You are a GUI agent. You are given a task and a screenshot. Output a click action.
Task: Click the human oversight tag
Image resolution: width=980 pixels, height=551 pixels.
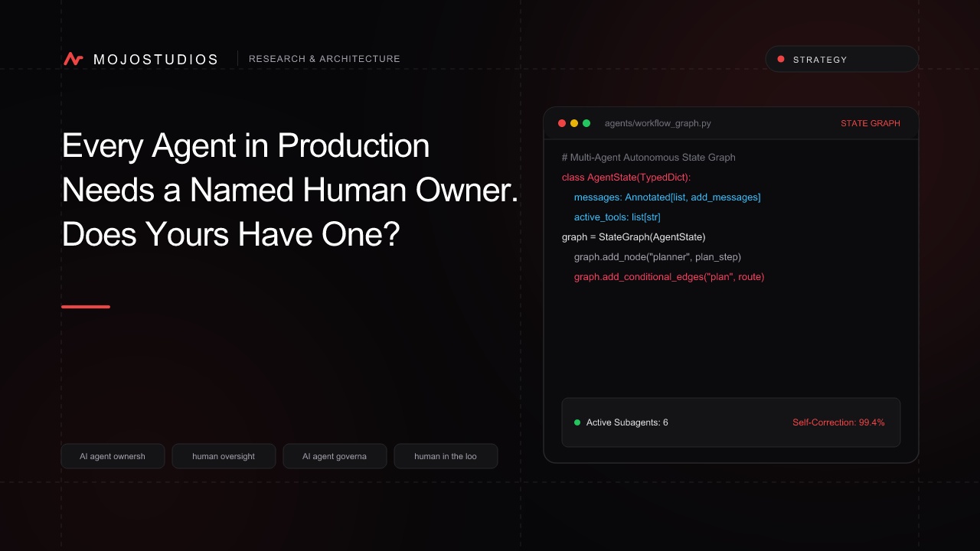click(224, 456)
